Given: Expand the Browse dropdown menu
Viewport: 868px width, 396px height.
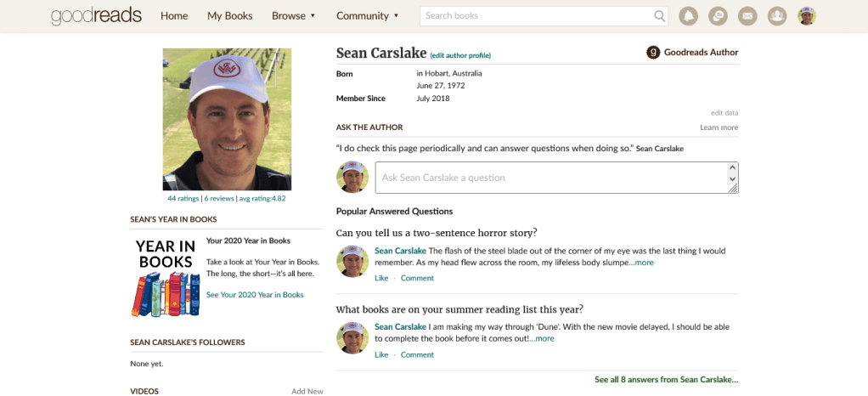Looking at the screenshot, I should click(x=293, y=16).
